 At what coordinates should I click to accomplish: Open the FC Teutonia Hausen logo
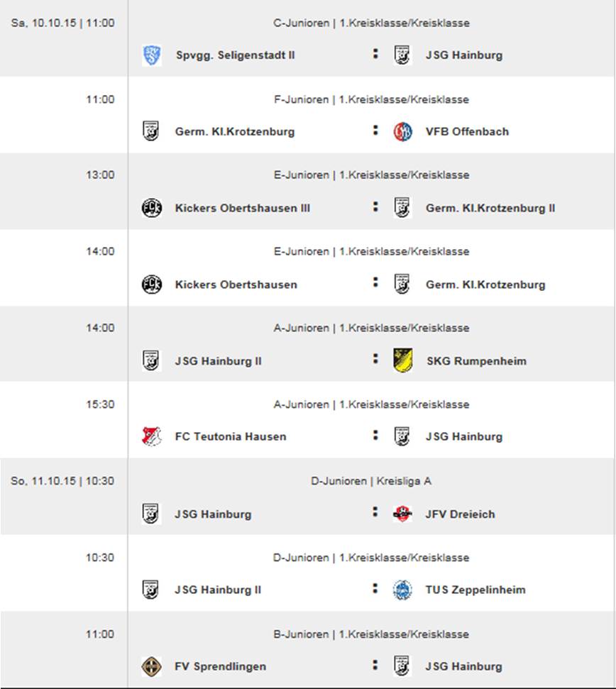point(151,436)
